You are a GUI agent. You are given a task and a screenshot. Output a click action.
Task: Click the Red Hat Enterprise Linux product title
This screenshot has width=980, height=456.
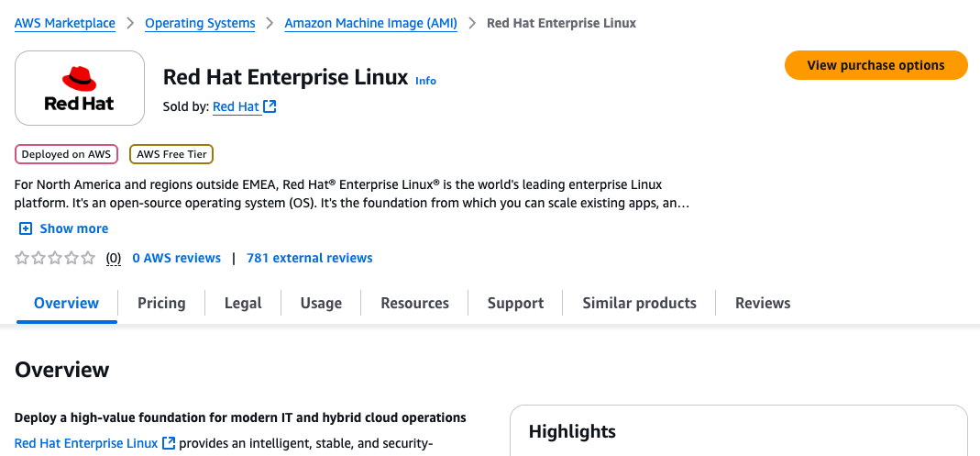click(x=286, y=78)
